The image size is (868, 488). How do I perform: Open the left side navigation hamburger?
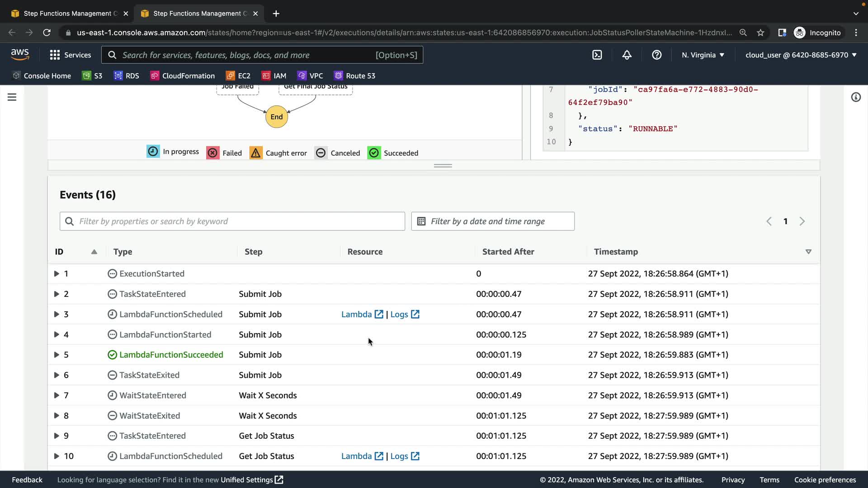point(12,97)
